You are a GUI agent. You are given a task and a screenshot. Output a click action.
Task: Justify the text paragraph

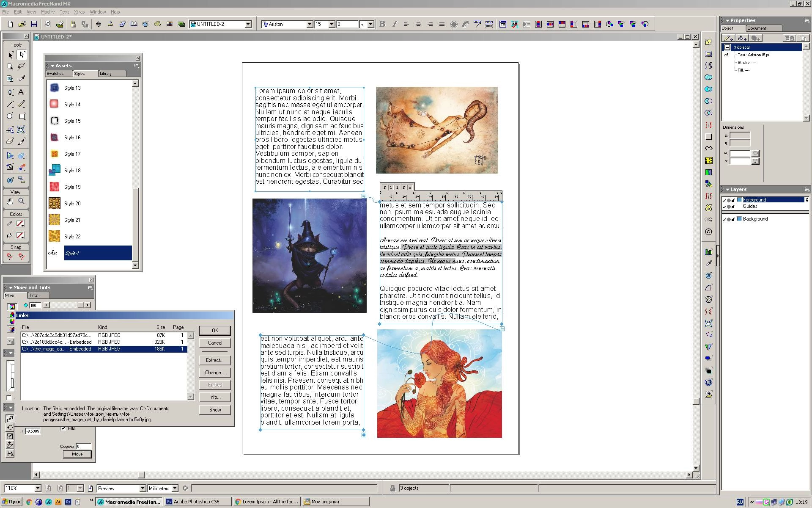(442, 24)
